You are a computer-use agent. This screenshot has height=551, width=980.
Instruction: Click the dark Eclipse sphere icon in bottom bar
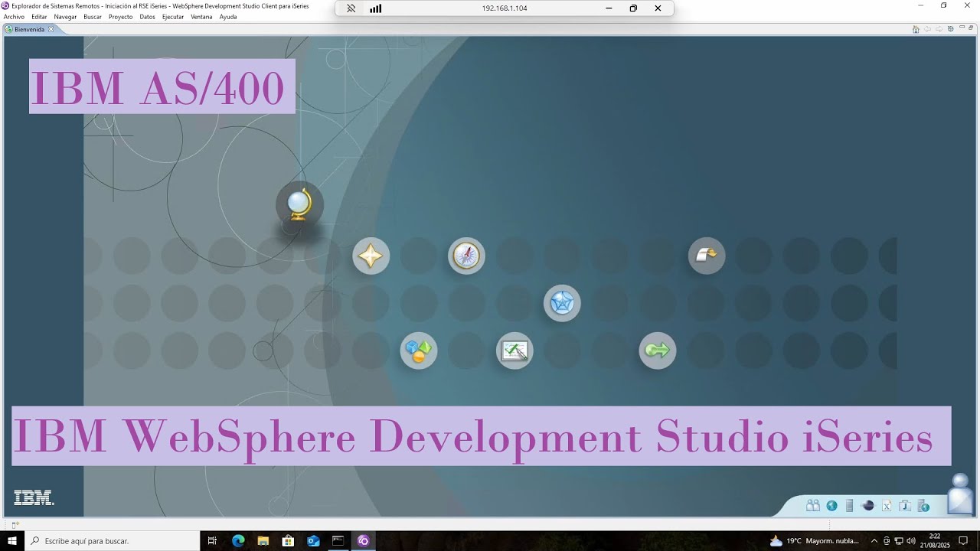pyautogui.click(x=868, y=506)
